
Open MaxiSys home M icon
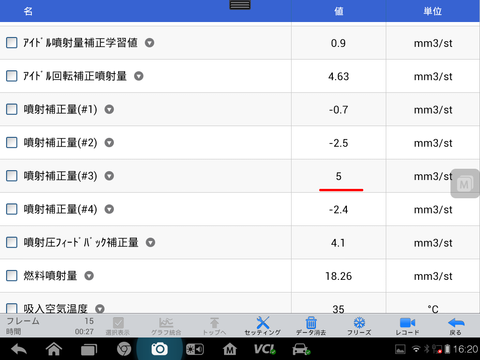(230, 349)
